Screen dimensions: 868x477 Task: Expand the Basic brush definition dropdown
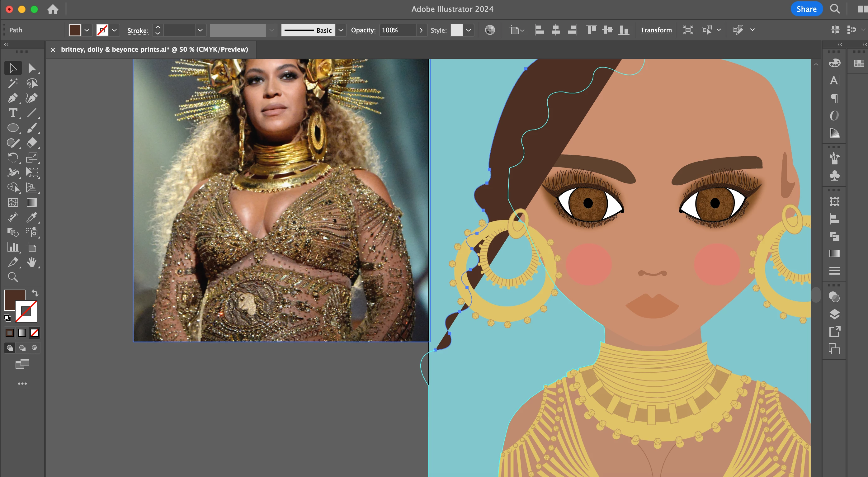tap(341, 30)
